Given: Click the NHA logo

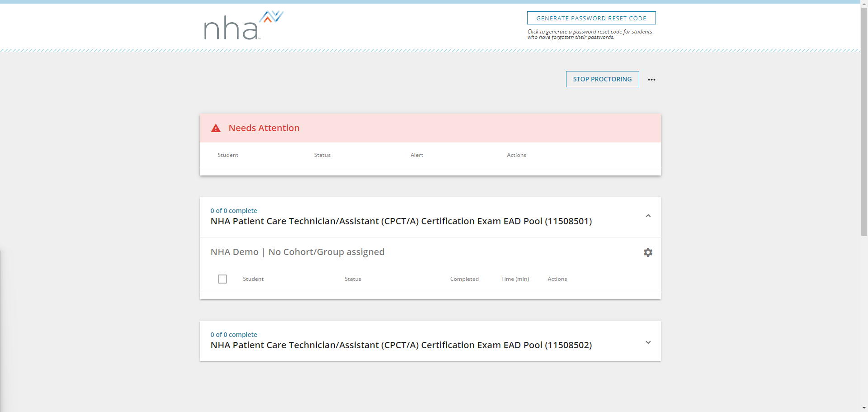Looking at the screenshot, I should [244, 25].
